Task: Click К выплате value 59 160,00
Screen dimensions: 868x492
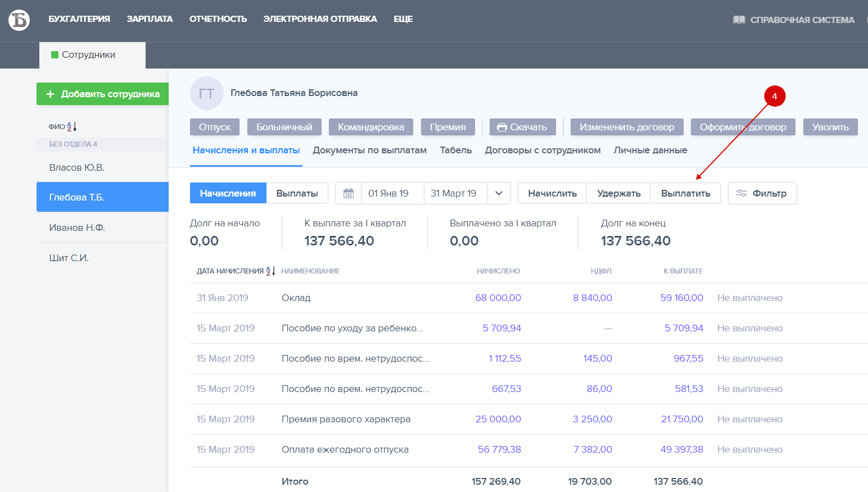Action: pyautogui.click(x=681, y=298)
